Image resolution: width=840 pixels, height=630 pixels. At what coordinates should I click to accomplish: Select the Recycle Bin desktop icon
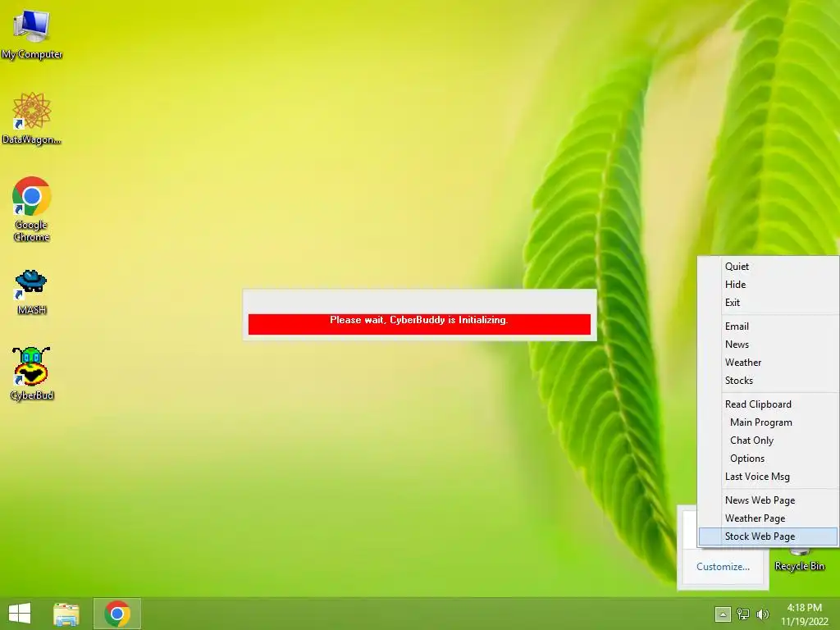pyautogui.click(x=799, y=559)
